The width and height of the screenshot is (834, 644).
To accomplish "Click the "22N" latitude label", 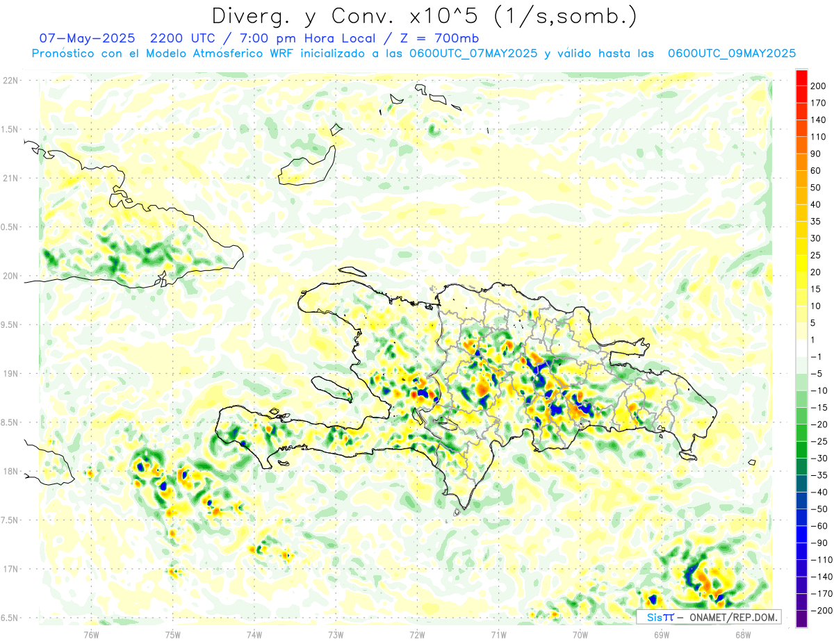I will pos(10,81).
